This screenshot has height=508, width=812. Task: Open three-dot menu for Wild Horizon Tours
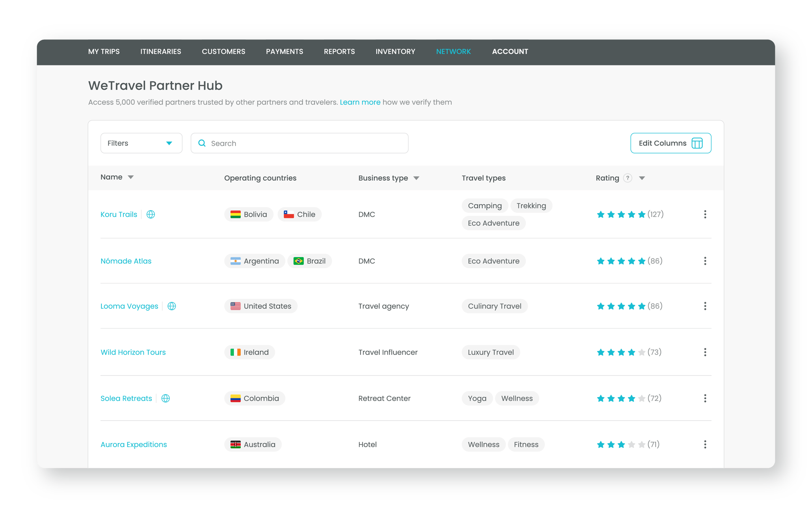(705, 352)
